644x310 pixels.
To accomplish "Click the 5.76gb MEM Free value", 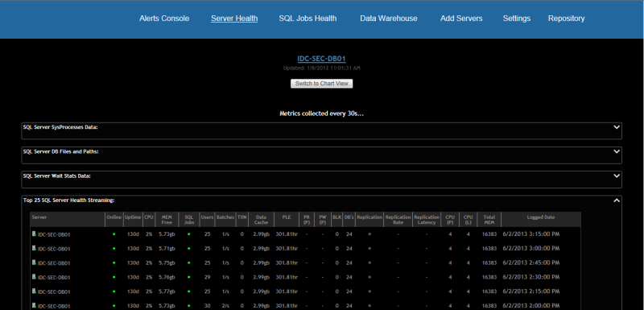I will point(167,278).
